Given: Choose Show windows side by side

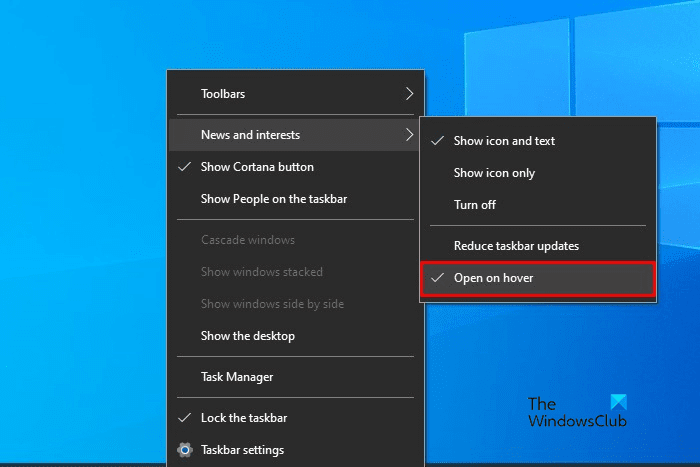Looking at the screenshot, I should pyautogui.click(x=296, y=304).
